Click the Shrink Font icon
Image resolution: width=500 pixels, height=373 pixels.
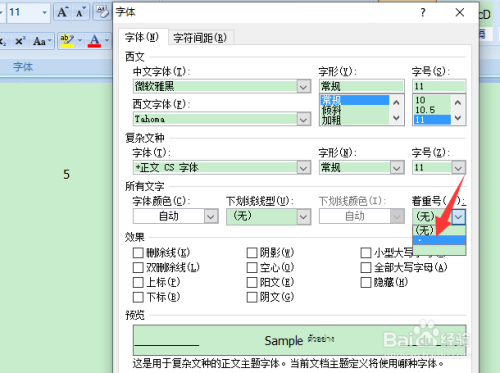80,12
